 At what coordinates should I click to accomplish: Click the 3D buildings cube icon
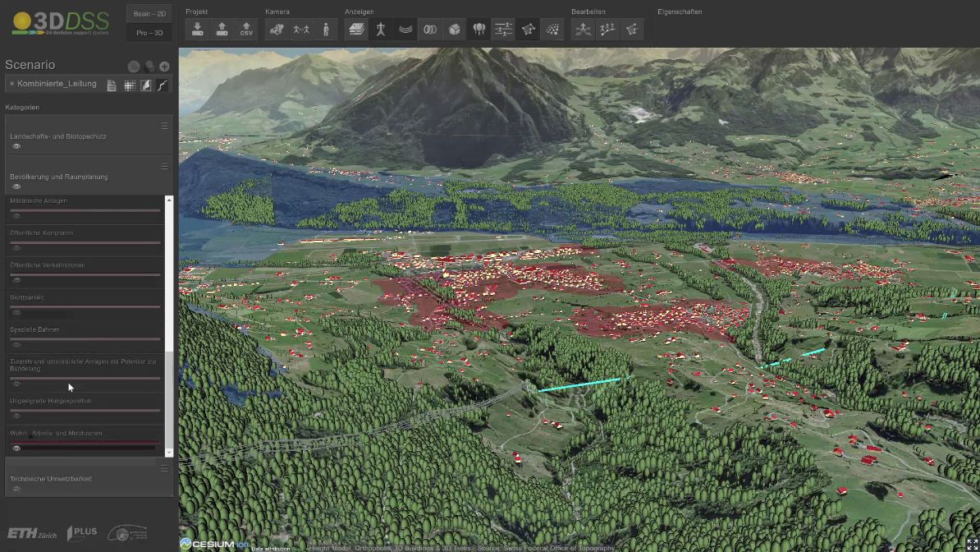click(x=454, y=30)
